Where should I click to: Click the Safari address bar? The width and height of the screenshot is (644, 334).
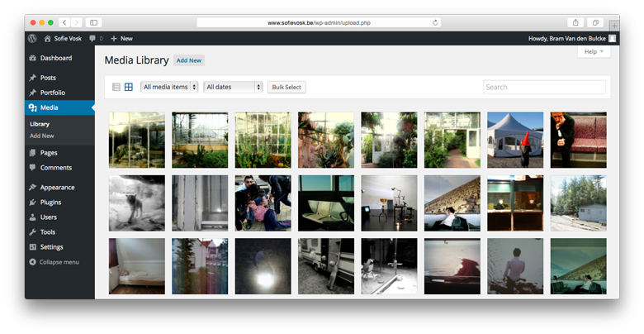tap(319, 22)
